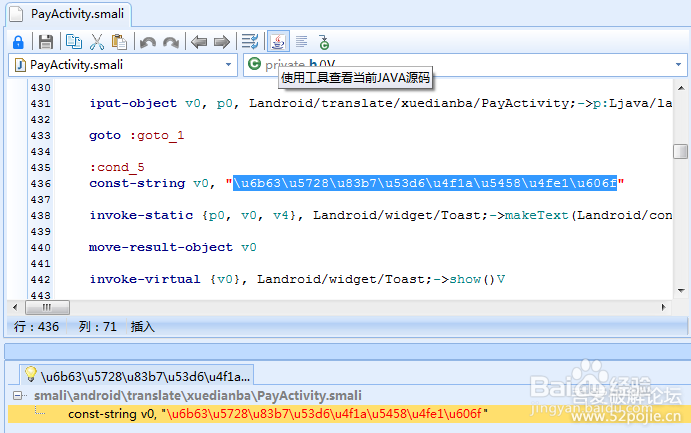Select the search results tab with bulb icon

coord(137,376)
